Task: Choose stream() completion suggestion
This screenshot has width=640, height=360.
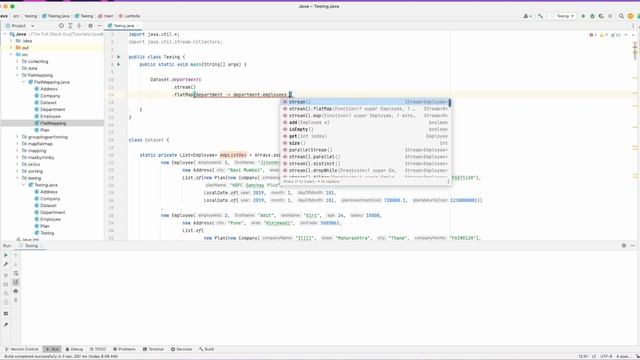Action: [x=365, y=102]
